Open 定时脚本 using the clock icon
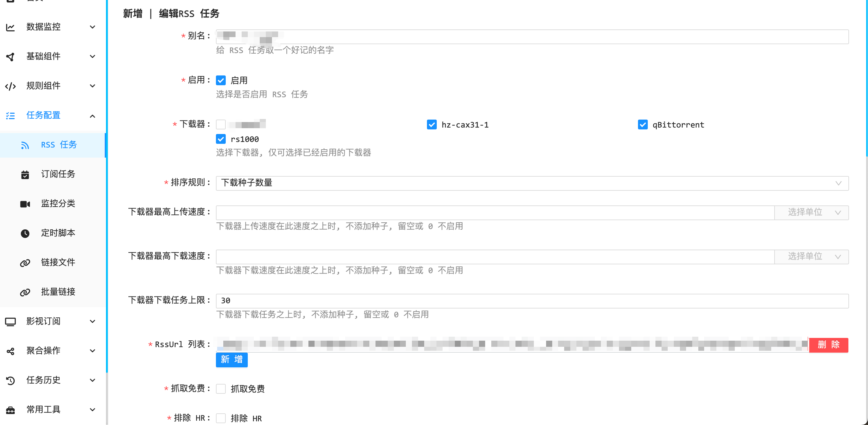Screen dimensions: 868x425 pos(25,233)
